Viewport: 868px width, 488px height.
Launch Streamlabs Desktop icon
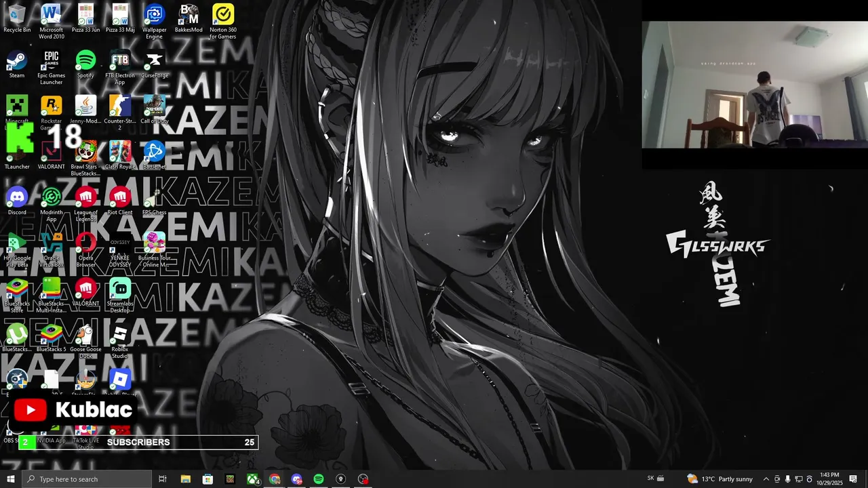click(120, 295)
